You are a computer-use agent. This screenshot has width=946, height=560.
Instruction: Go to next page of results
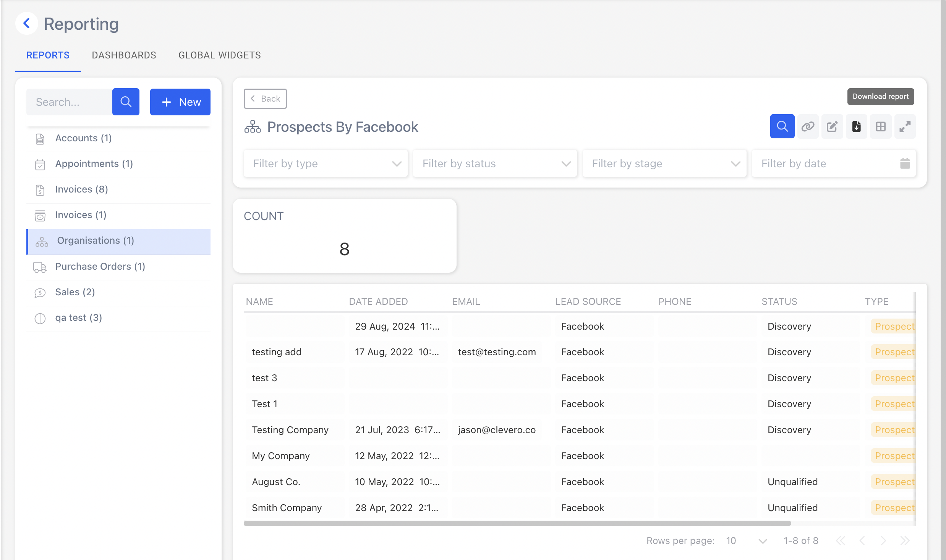pos(883,541)
